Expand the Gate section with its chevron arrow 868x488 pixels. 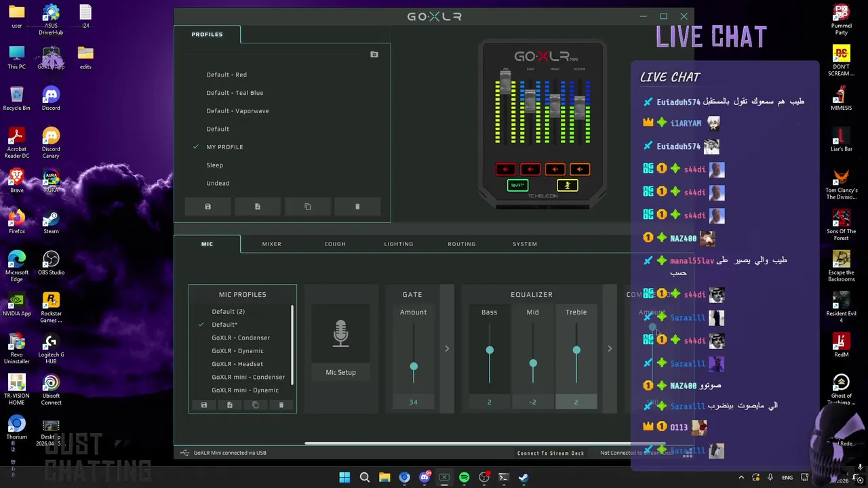447,348
